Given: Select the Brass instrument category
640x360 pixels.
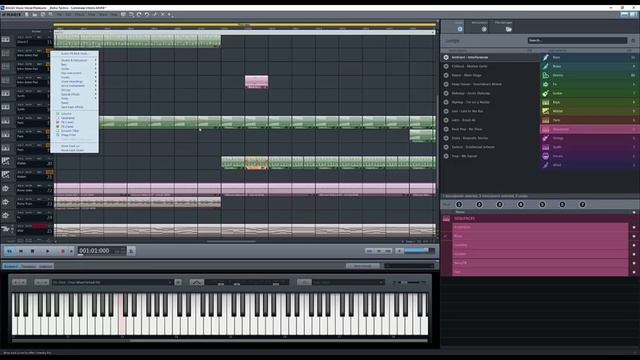Looking at the screenshot, I should [589, 66].
